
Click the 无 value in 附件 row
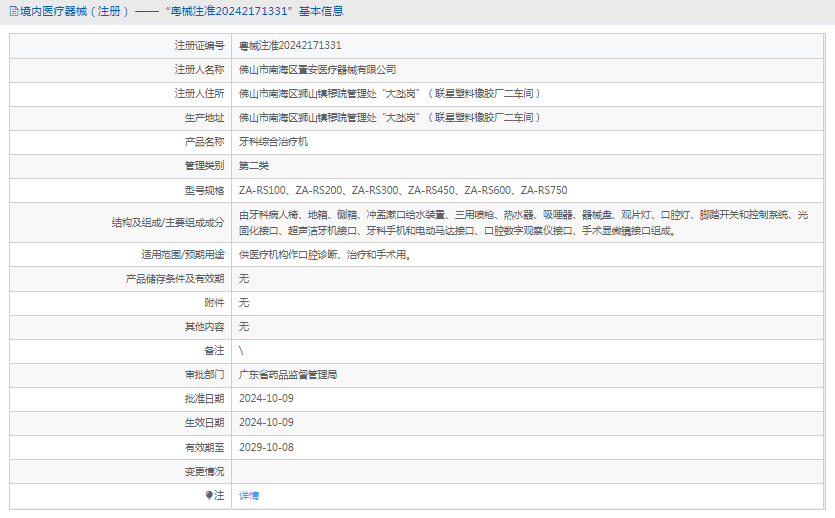244,303
